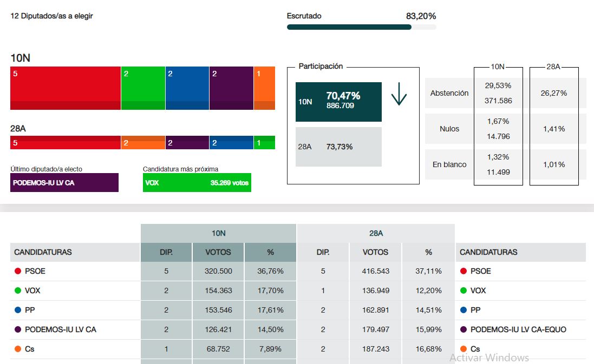Select the 10N table header tab
This screenshot has height=364, width=594.
pyautogui.click(x=218, y=233)
